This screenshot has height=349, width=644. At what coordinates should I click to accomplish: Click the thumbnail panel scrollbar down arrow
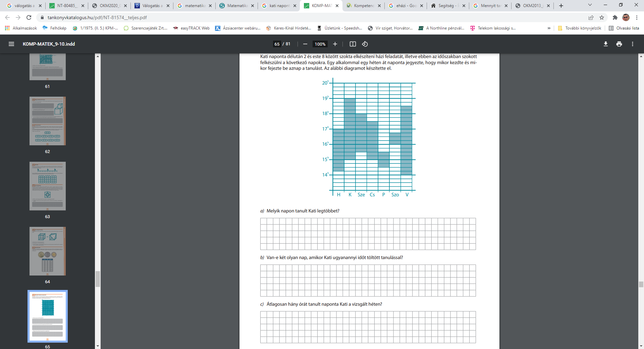pyautogui.click(x=98, y=346)
